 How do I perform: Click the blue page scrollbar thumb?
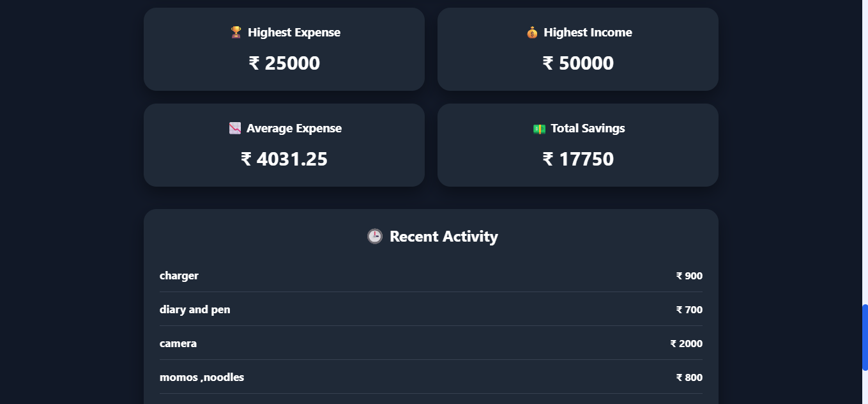[865, 338]
